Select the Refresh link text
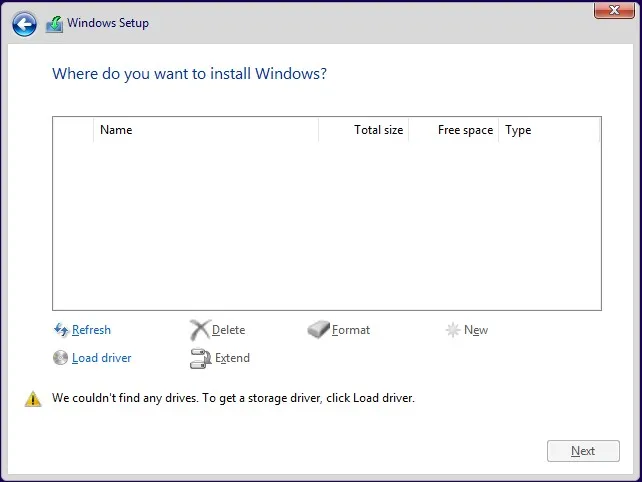The height and width of the screenshot is (482, 642). [92, 330]
